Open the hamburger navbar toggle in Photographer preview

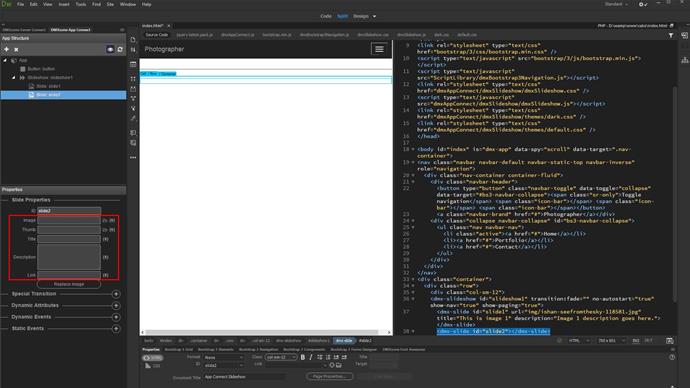click(379, 49)
